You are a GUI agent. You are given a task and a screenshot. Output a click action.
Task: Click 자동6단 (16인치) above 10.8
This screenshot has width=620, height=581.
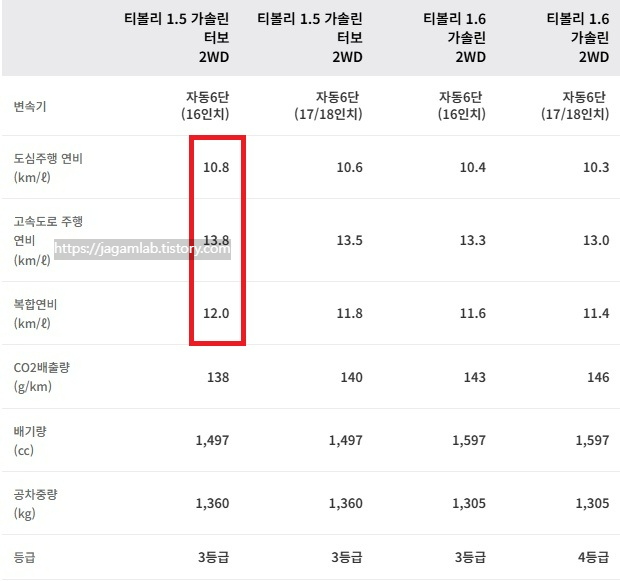205,106
